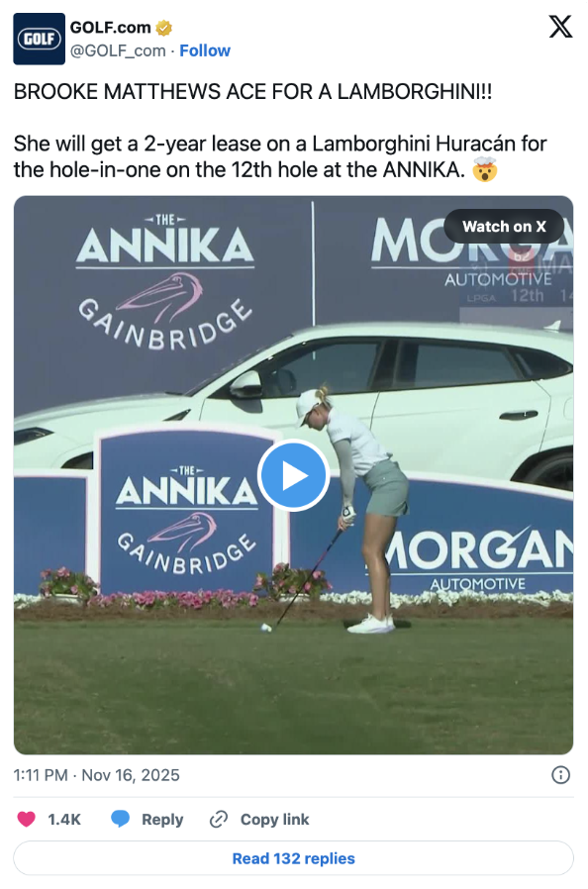
Task: Click the copy link chain icon
Action: (x=219, y=820)
